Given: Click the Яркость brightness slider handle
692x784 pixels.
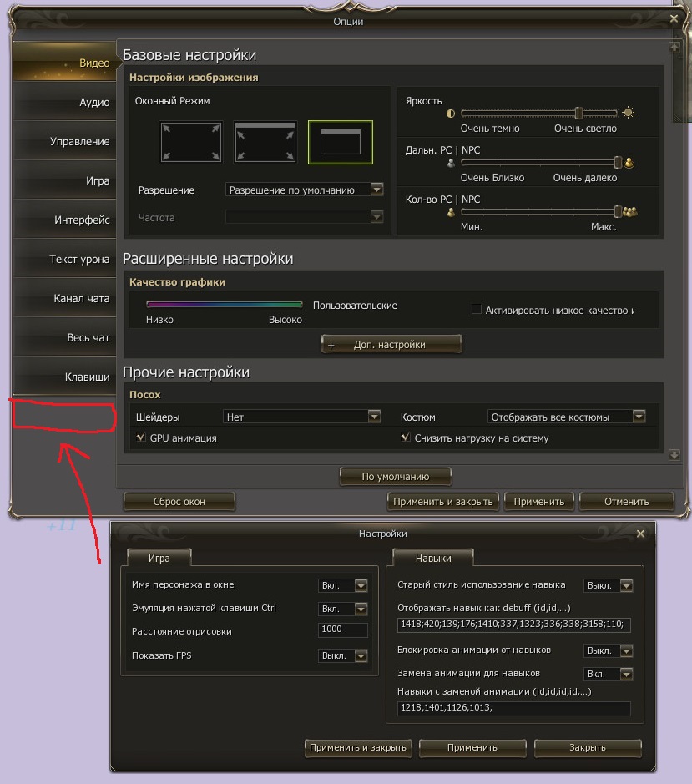Looking at the screenshot, I should pos(578,113).
